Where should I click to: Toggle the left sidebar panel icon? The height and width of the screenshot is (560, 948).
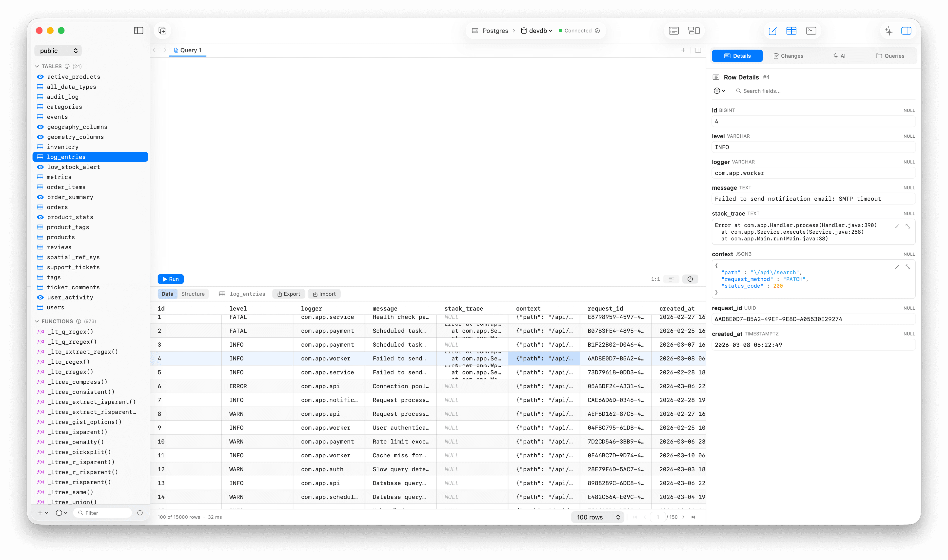[138, 31]
